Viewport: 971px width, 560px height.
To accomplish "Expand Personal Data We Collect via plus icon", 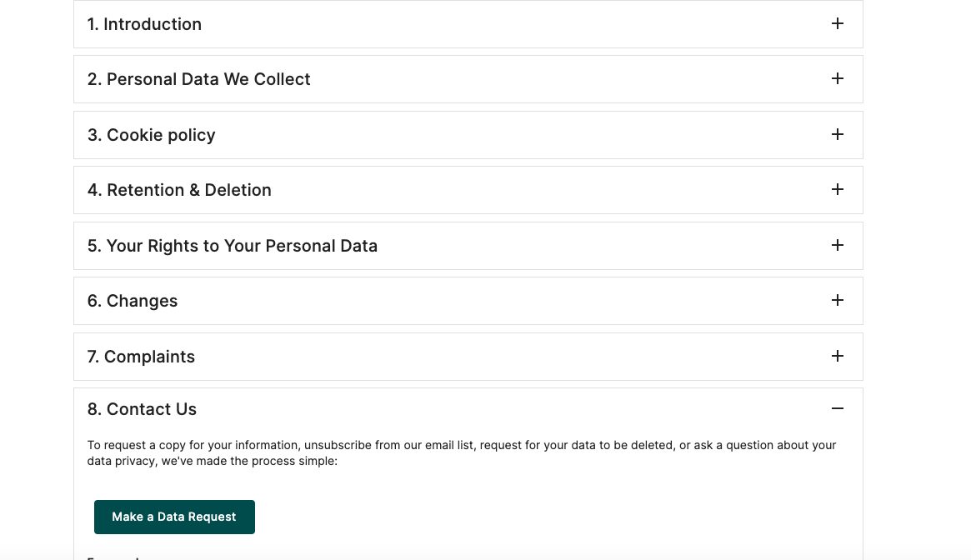I will click(838, 78).
